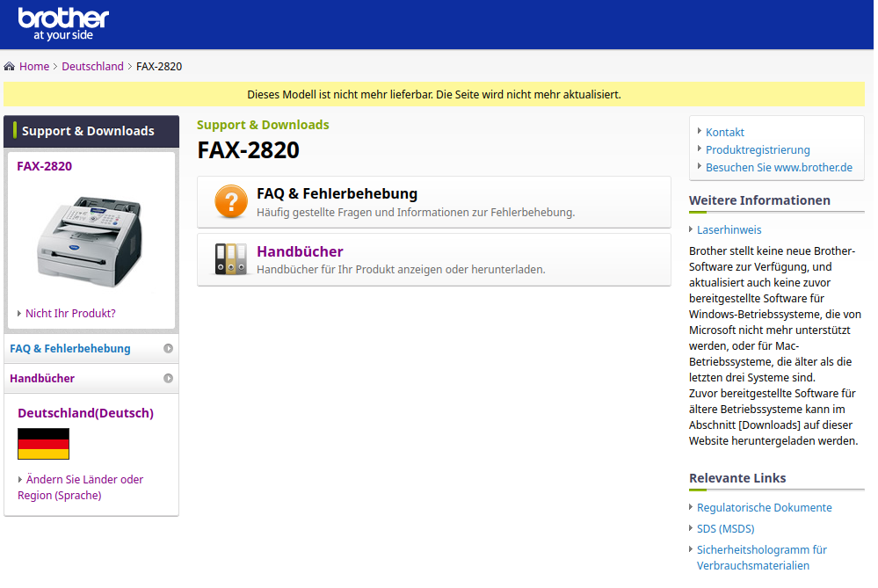The width and height of the screenshot is (878, 588).
Task: Open the FAX-2820 sidebar title link
Action: pos(44,166)
